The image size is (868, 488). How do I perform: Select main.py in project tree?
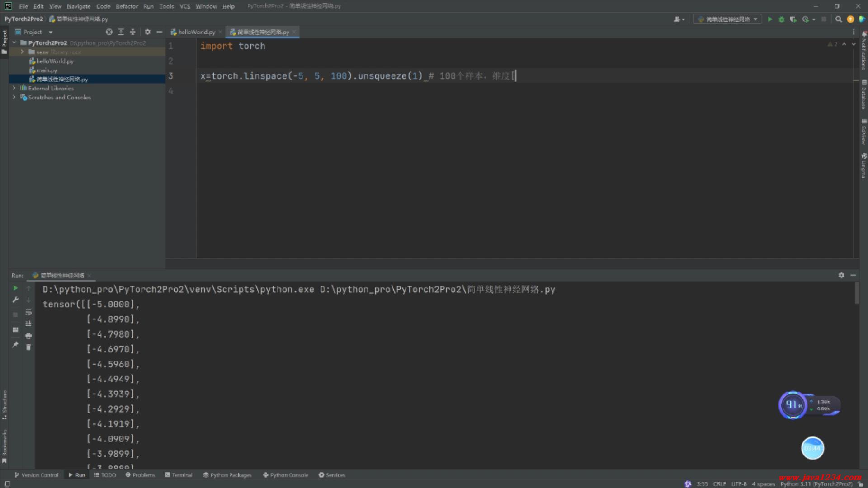coord(47,70)
